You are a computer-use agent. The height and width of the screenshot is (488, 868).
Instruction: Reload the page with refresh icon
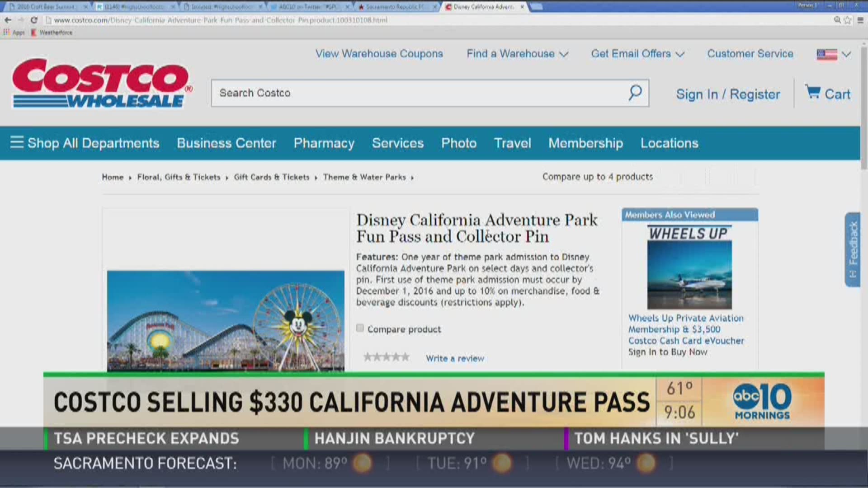(x=34, y=20)
